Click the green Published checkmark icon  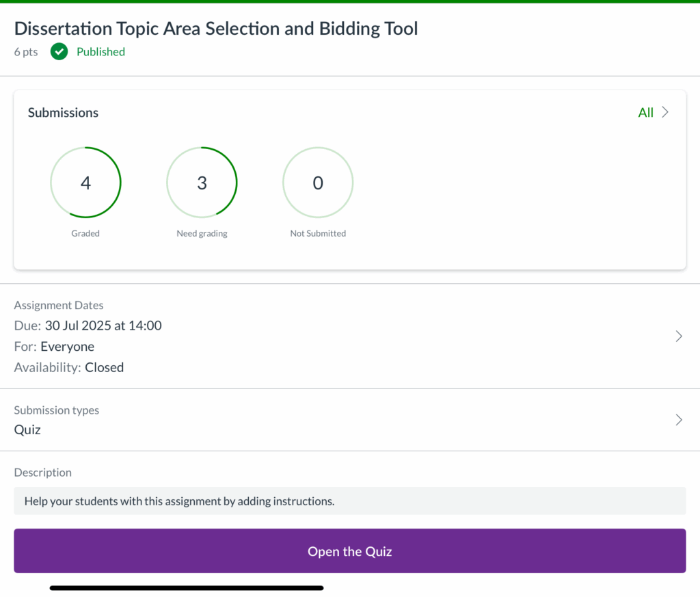59,52
